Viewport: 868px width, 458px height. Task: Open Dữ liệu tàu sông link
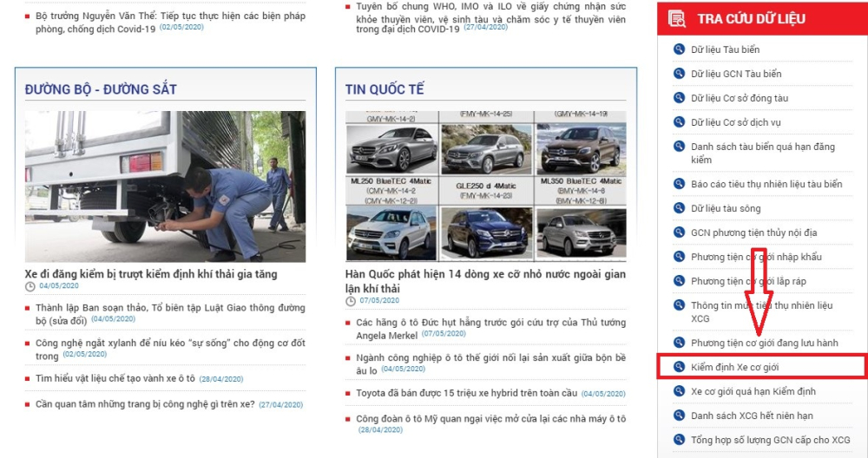point(726,208)
